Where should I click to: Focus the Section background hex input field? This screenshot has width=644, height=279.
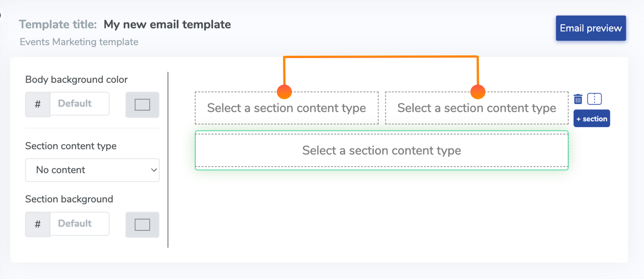(79, 224)
